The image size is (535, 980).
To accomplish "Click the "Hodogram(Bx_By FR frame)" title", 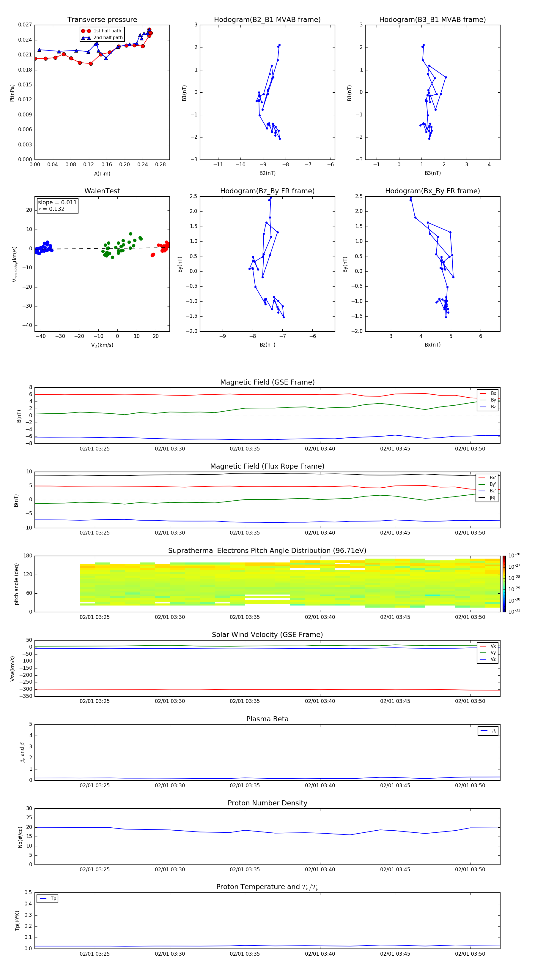I will click(x=432, y=191).
